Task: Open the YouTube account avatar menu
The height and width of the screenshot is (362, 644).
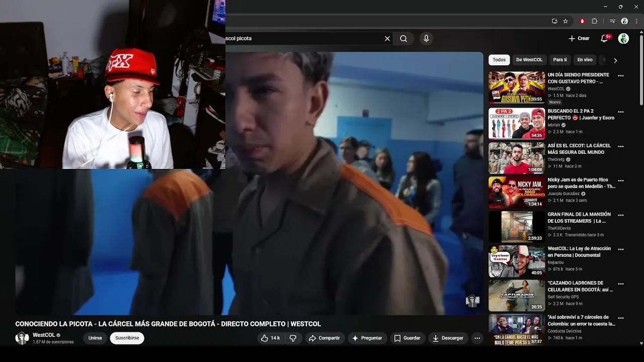Action: (x=623, y=38)
